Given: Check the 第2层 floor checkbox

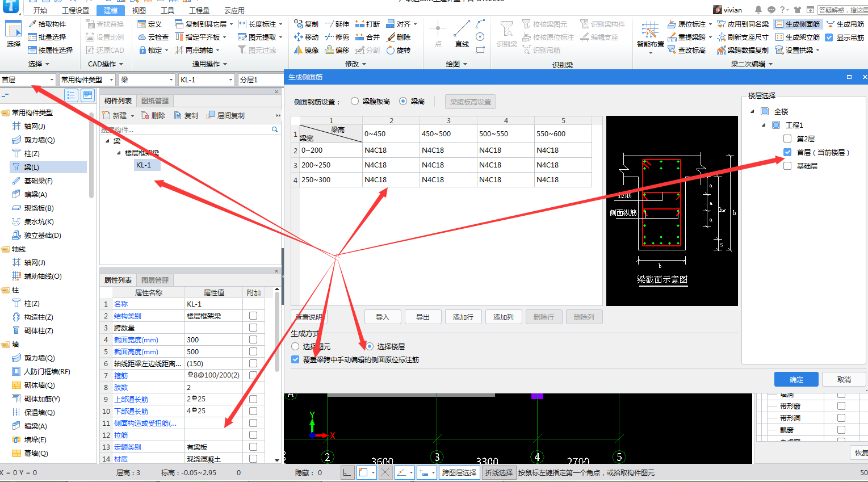Looking at the screenshot, I should click(x=787, y=139).
